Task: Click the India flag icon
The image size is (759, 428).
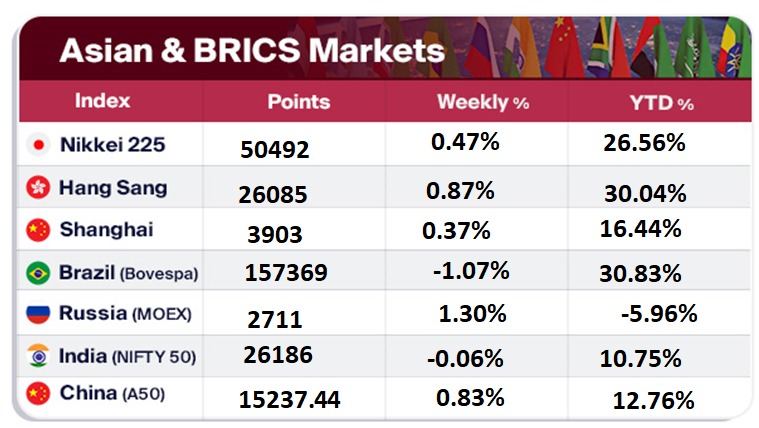Action: pyautogui.click(x=39, y=355)
